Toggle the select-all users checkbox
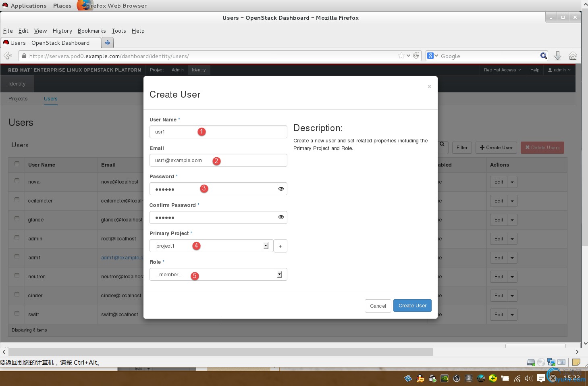Image resolution: width=588 pixels, height=386 pixels. tap(17, 164)
